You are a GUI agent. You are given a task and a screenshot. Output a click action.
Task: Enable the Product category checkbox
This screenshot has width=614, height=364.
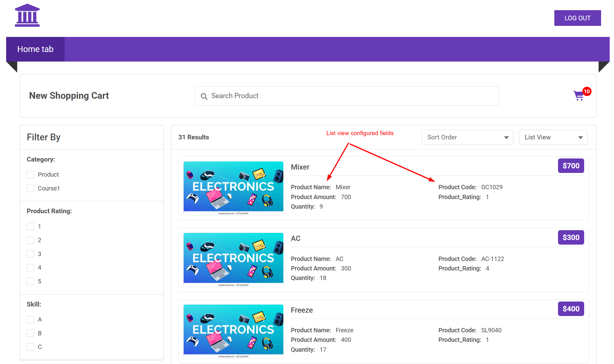pyautogui.click(x=30, y=175)
